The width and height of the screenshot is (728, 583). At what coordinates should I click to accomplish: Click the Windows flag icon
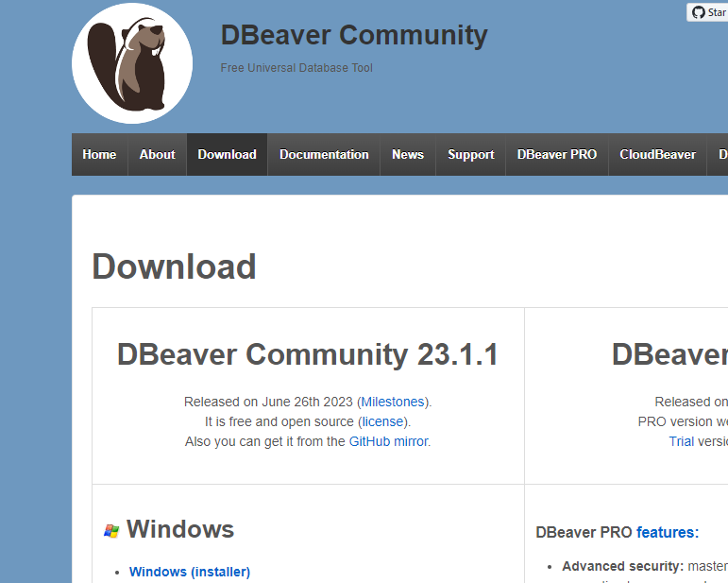111,530
